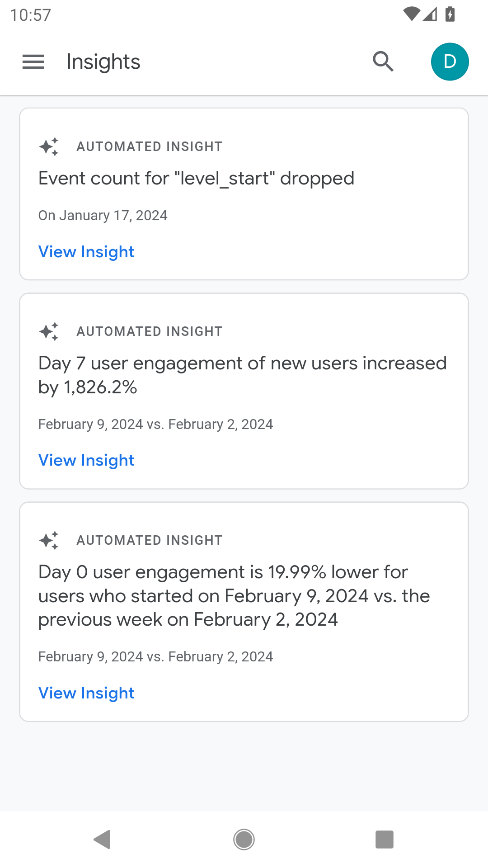View Insight for the level_start event drop

[86, 252]
